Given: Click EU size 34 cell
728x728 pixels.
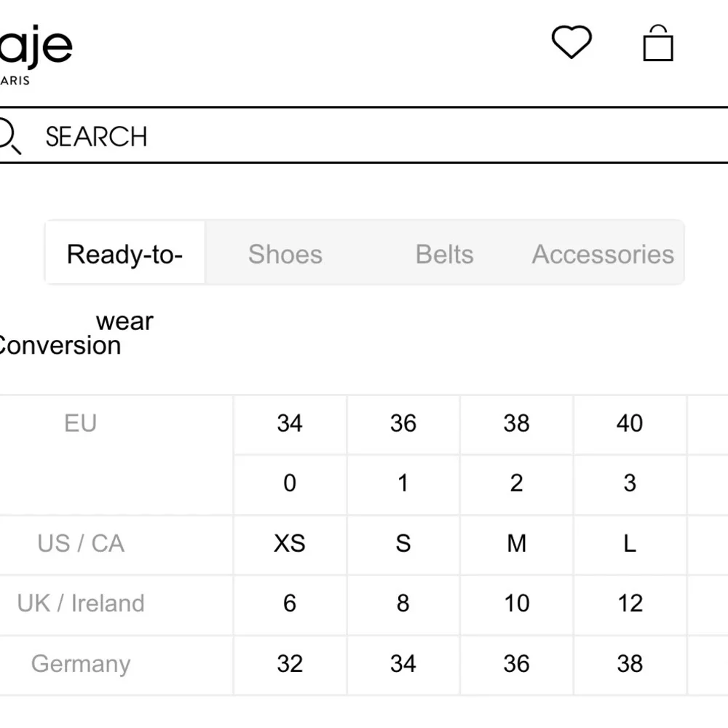Looking at the screenshot, I should (x=290, y=424).
